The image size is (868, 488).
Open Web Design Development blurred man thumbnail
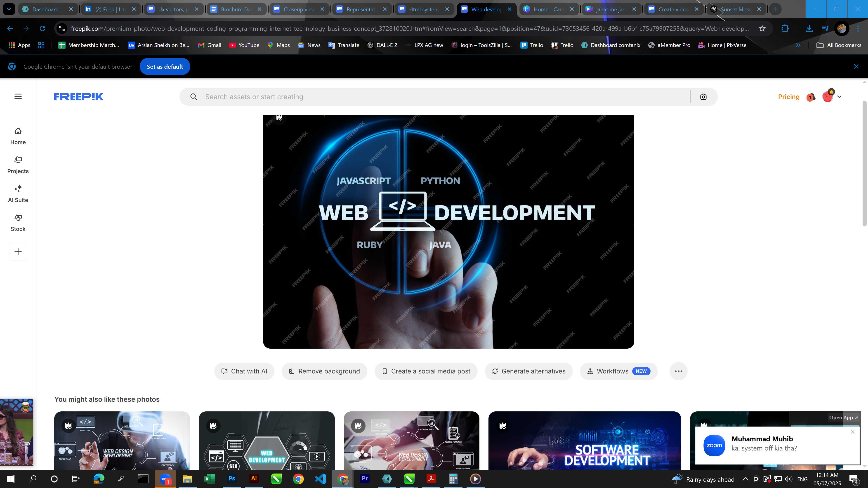tap(122, 441)
